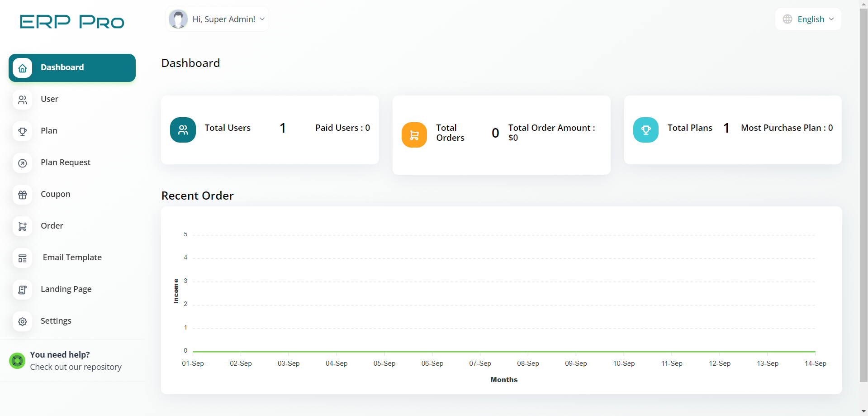The height and width of the screenshot is (416, 868).
Task: Open the Check out our repository link
Action: coord(76,367)
